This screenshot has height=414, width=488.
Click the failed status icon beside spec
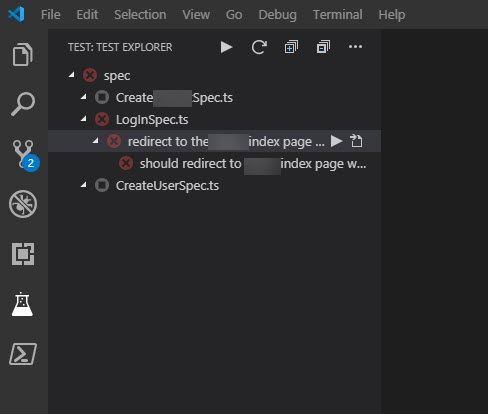(90, 75)
